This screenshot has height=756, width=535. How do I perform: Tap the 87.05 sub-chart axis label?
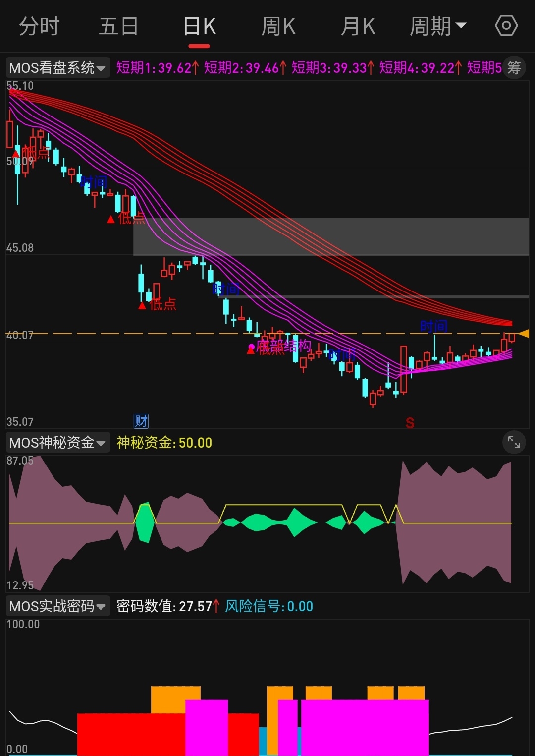(20, 461)
